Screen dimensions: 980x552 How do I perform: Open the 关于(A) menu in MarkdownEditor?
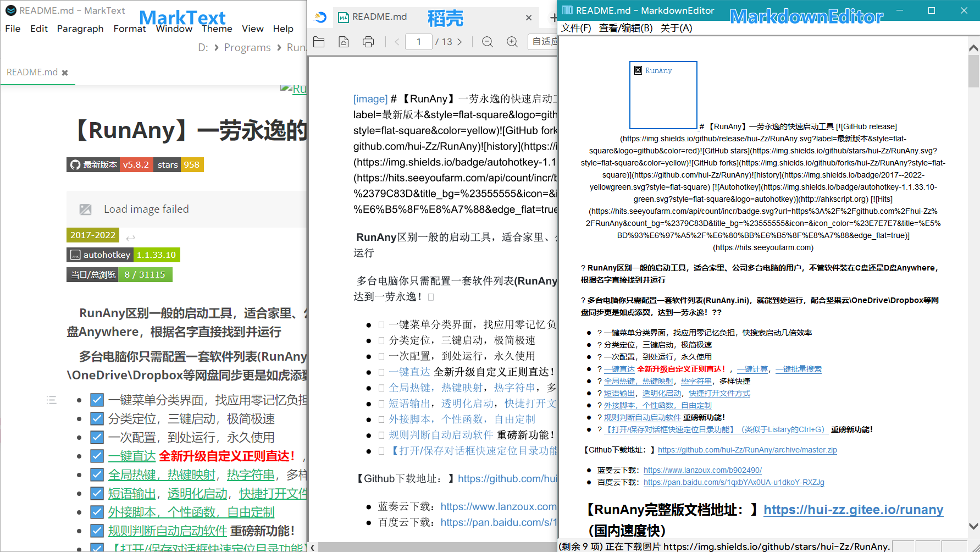pos(677,28)
